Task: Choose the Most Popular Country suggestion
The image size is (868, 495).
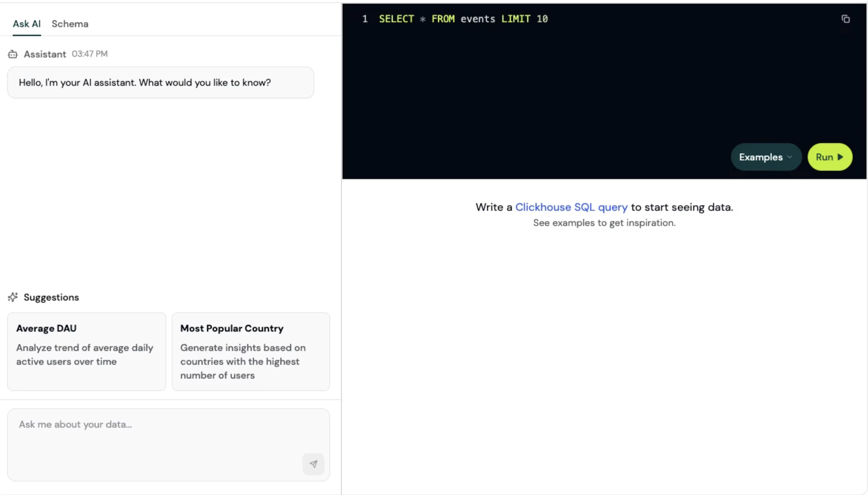Action: [251, 351]
